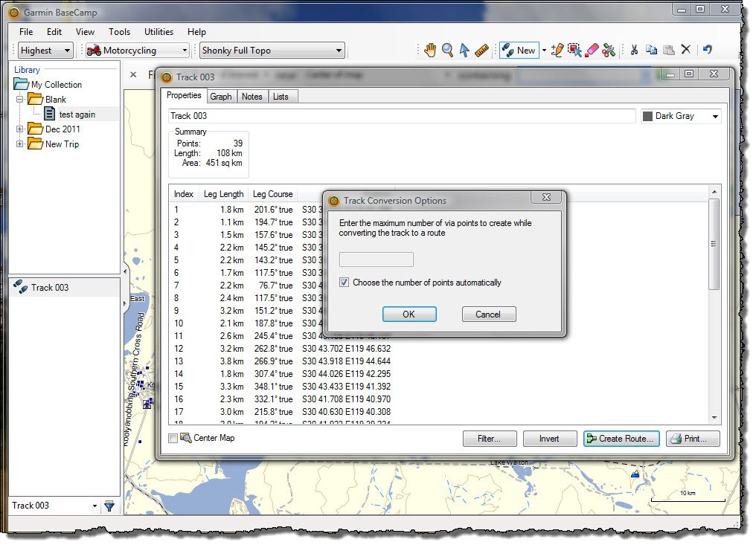Click the Undo arrow icon
756x545 pixels.
click(x=708, y=50)
